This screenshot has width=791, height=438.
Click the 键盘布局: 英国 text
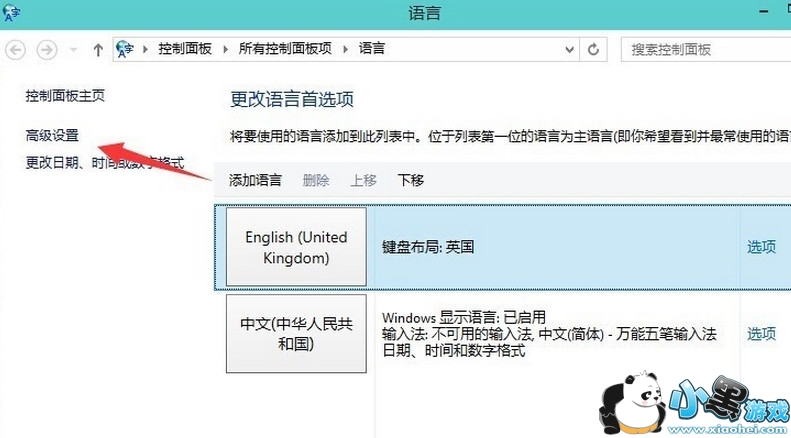[428, 247]
